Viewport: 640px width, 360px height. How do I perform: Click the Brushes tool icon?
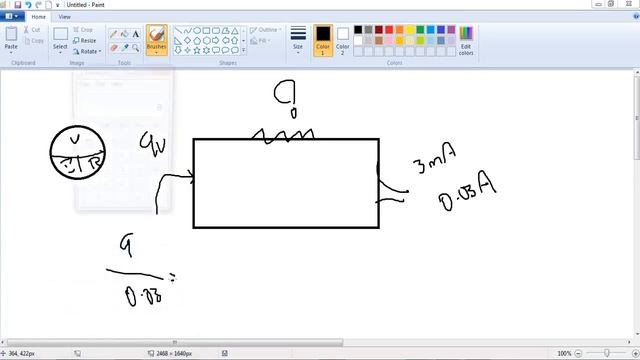[x=156, y=34]
